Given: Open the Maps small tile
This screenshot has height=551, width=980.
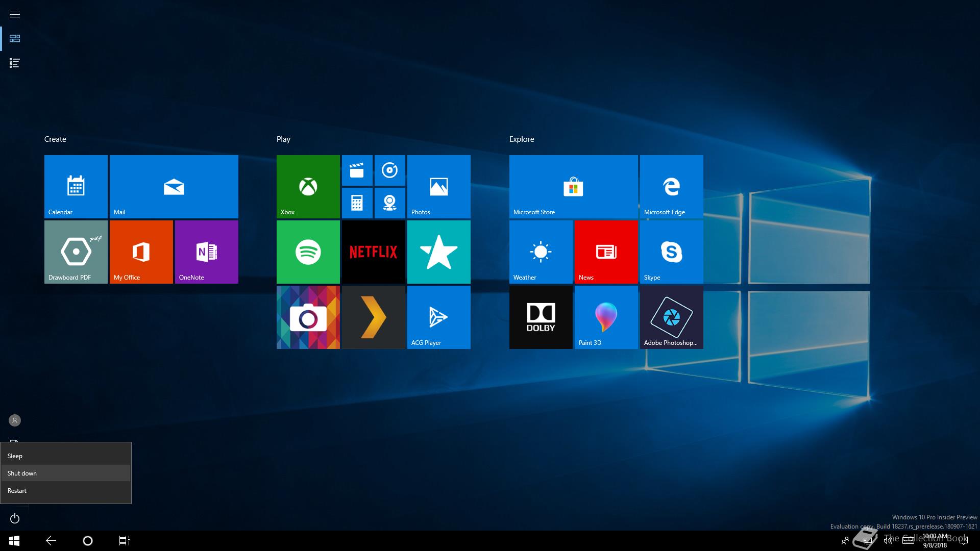Looking at the screenshot, I should point(390,203).
